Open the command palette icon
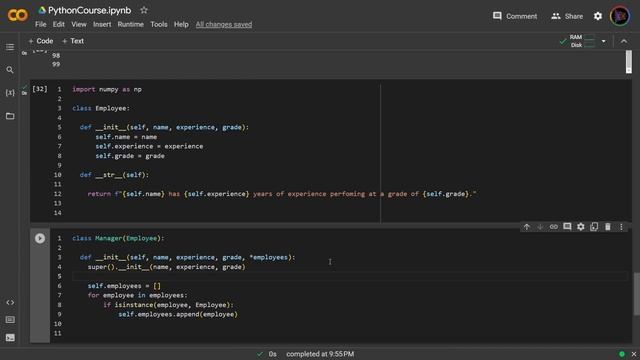Image resolution: width=640 pixels, height=360 pixels. click(x=10, y=320)
